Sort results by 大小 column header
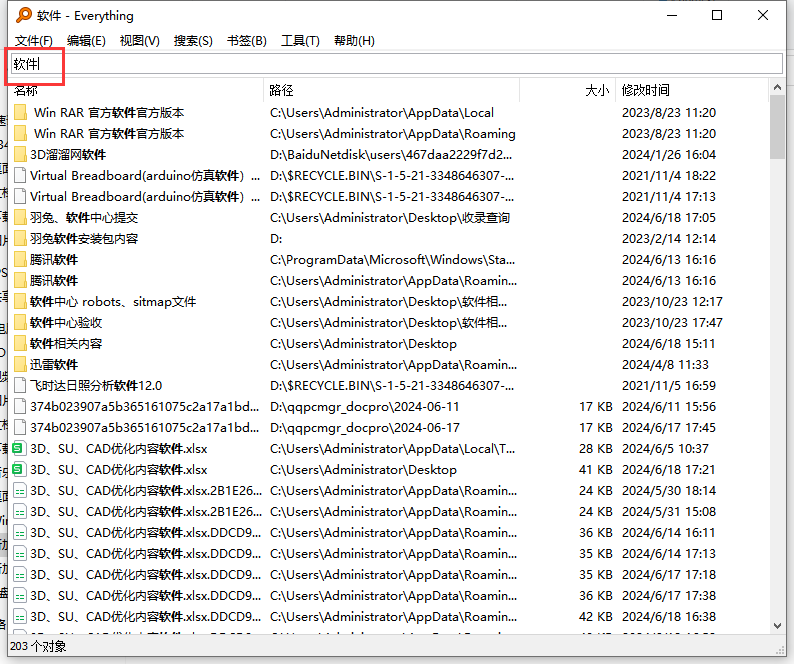Image resolution: width=794 pixels, height=664 pixels. click(567, 90)
